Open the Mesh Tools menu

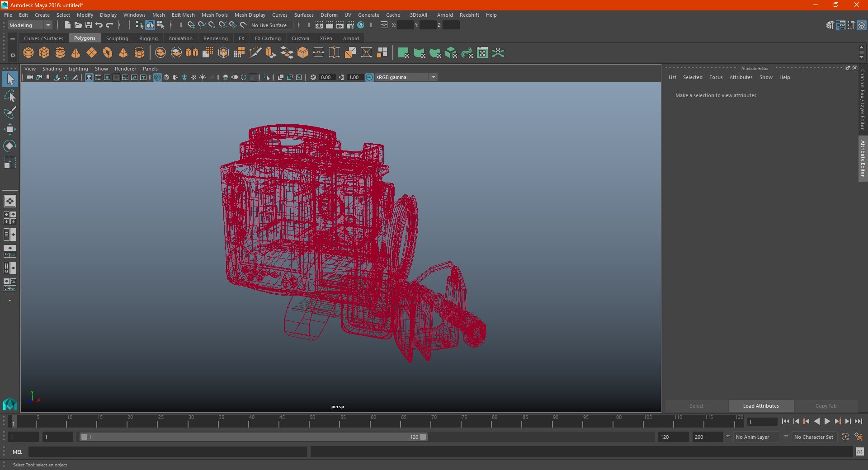[x=214, y=15]
